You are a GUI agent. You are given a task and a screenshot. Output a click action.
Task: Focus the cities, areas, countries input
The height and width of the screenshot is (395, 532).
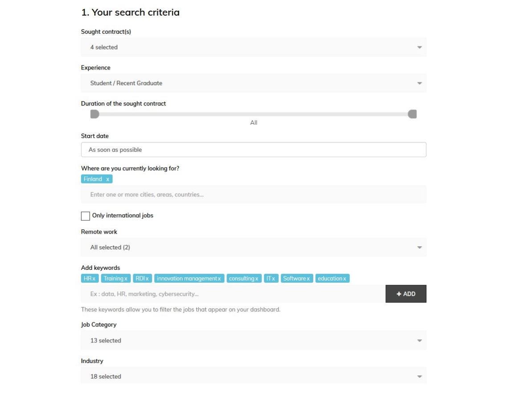254,195
